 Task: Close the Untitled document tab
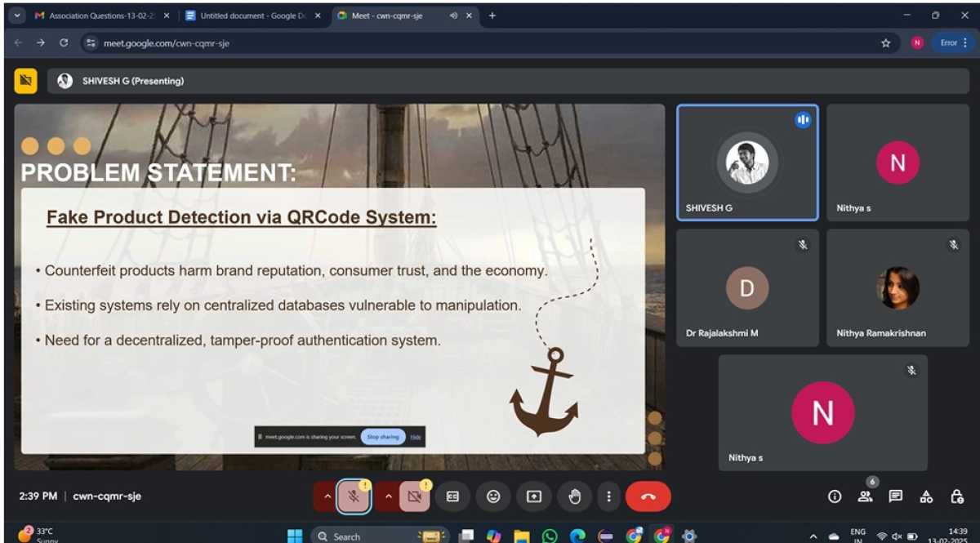(318, 16)
